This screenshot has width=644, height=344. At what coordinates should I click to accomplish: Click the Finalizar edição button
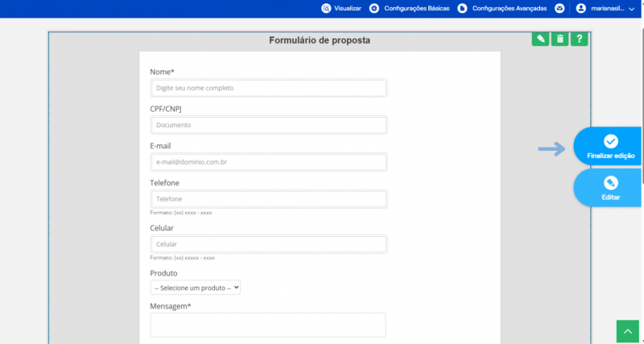tap(608, 147)
